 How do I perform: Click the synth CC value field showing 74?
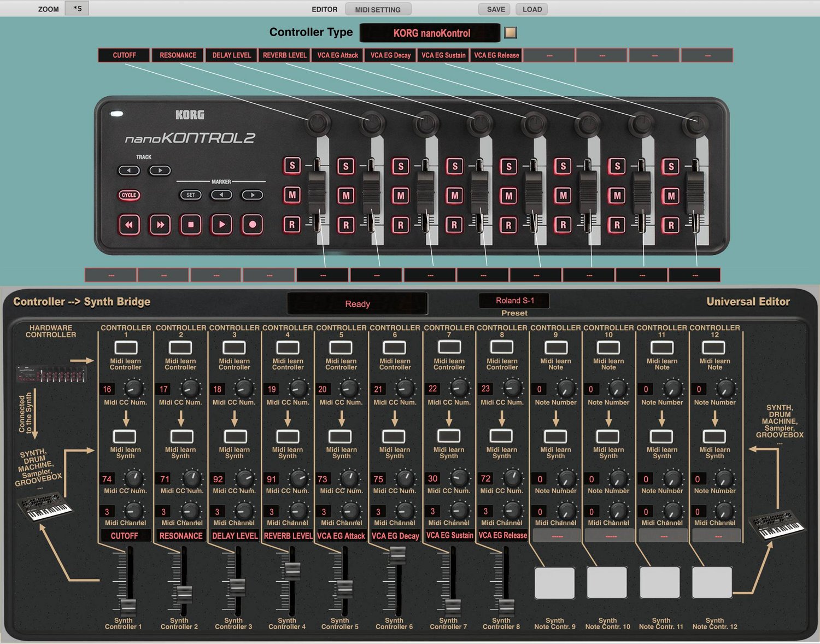point(107,479)
